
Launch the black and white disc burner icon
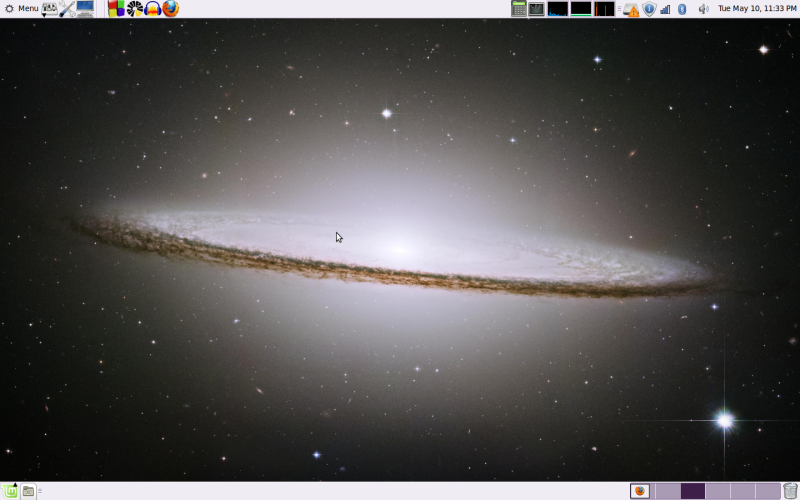click(135, 9)
